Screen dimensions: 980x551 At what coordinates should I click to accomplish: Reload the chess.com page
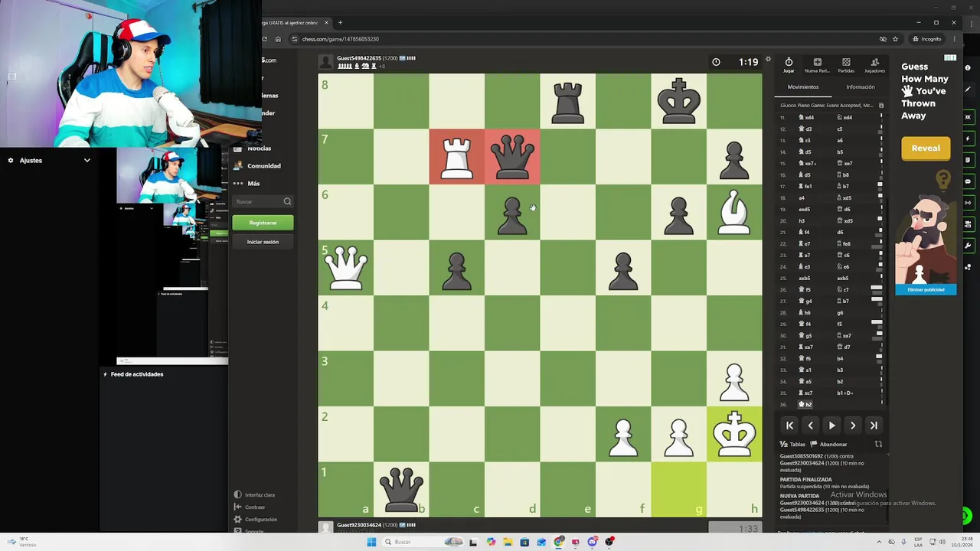click(265, 39)
